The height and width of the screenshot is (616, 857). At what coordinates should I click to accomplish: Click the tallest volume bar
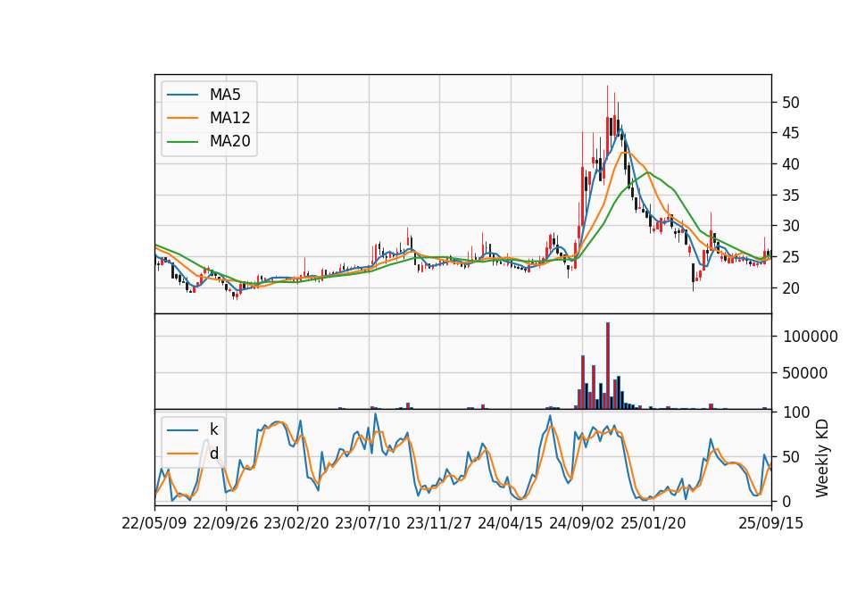tap(608, 366)
